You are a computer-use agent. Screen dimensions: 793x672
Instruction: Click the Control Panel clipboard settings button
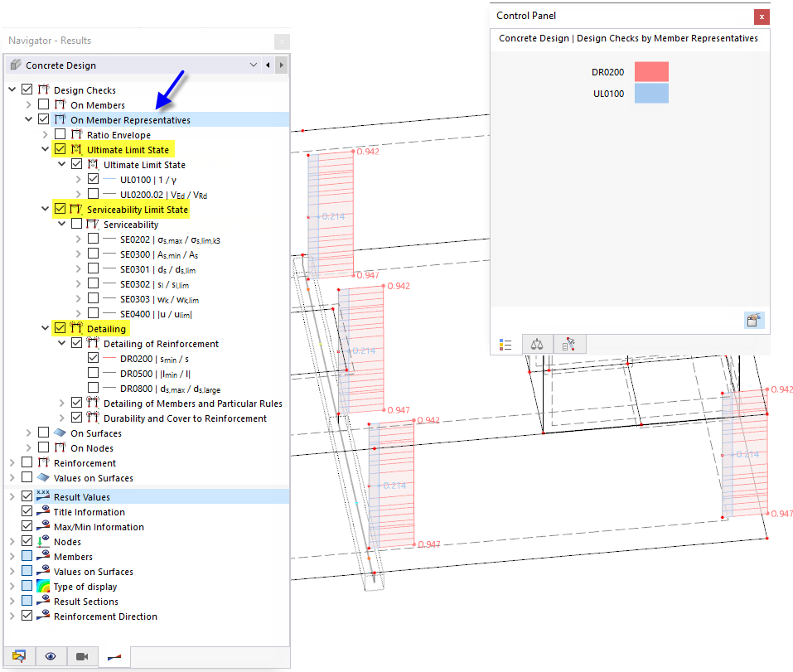[x=753, y=320]
